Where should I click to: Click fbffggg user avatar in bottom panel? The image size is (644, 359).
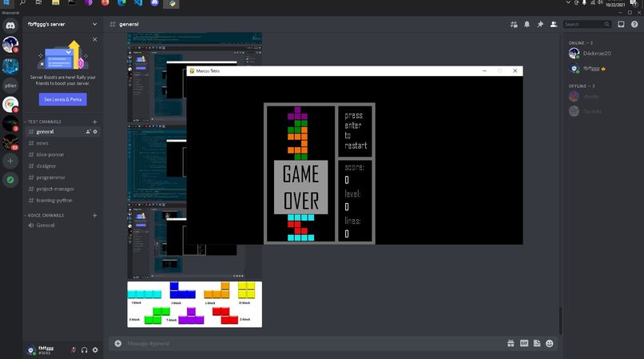click(x=31, y=350)
